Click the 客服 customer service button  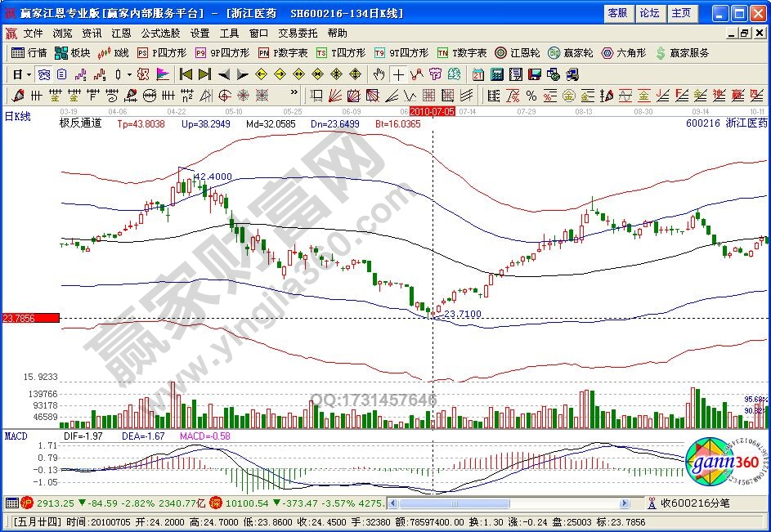pyautogui.click(x=617, y=13)
